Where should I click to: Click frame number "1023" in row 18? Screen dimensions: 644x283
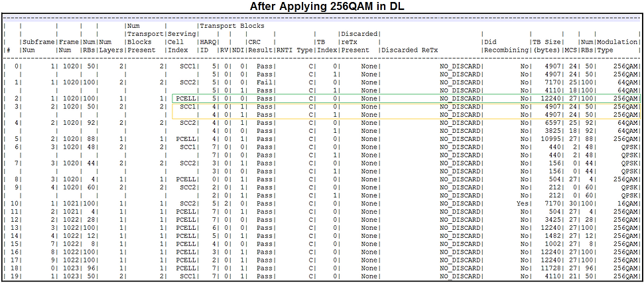pos(70,268)
